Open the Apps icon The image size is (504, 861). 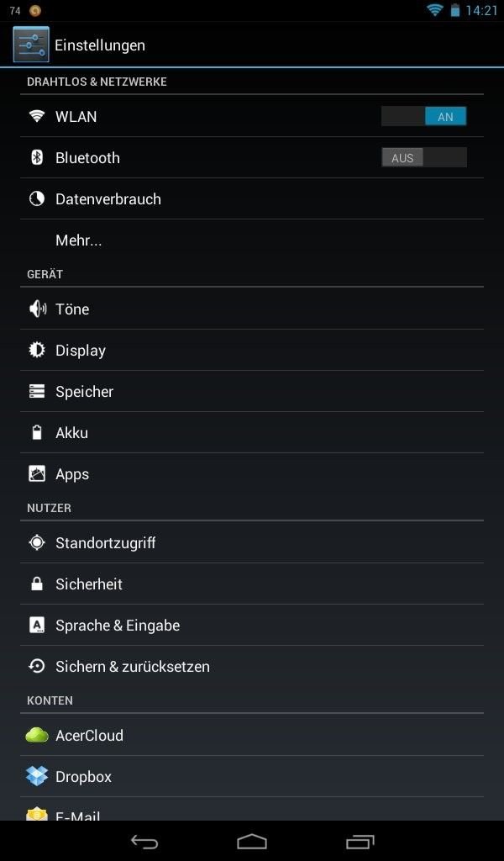37,474
